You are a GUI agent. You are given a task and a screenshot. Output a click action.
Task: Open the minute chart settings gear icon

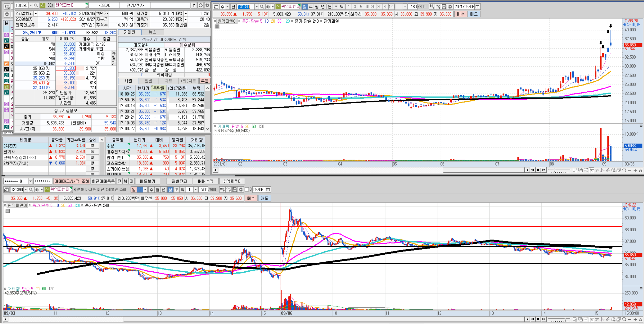(241, 189)
